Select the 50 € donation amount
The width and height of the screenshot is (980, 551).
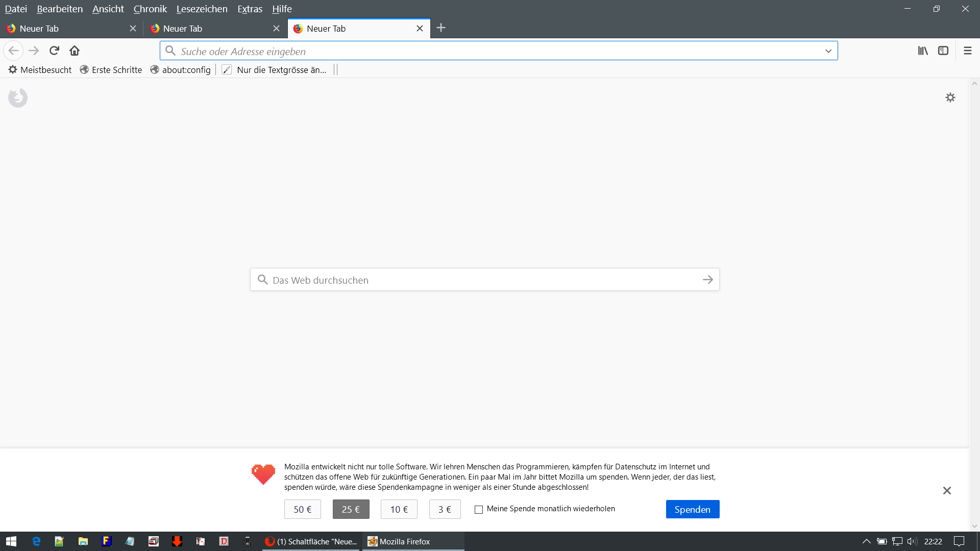coord(302,509)
